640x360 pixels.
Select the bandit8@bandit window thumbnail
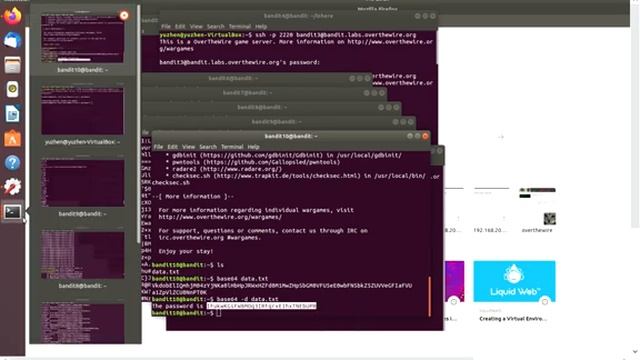click(82, 255)
